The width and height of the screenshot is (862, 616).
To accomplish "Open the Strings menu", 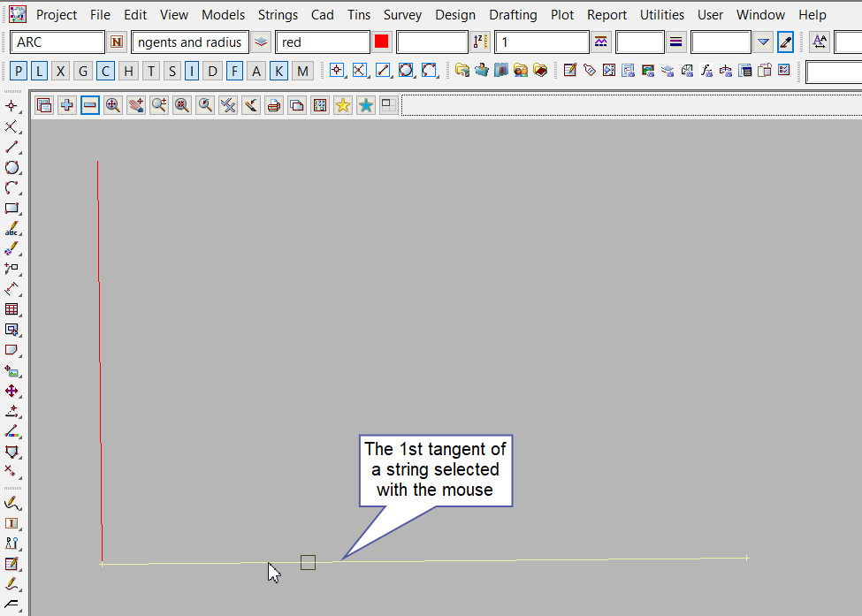I will [278, 15].
